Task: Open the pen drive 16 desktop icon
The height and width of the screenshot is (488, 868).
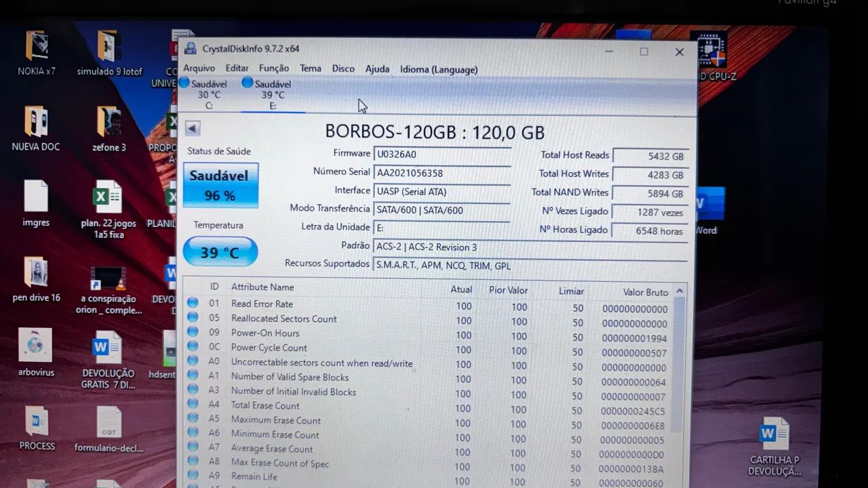Action: (37, 279)
